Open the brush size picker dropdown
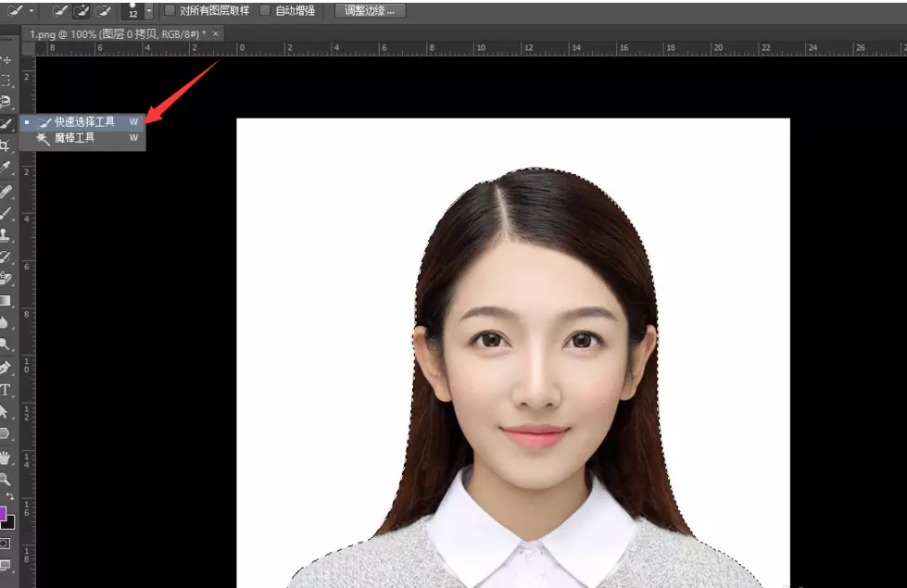 click(149, 11)
